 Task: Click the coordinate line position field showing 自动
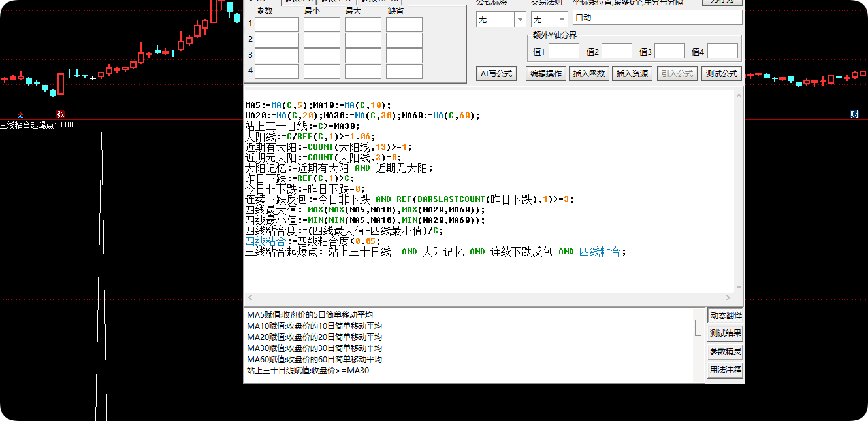pos(657,18)
